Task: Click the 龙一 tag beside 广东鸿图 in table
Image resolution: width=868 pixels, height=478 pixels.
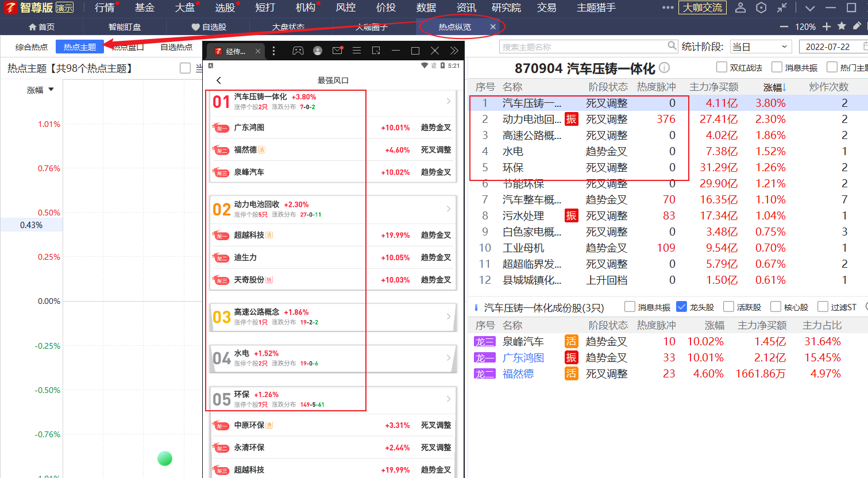Action: (484, 357)
